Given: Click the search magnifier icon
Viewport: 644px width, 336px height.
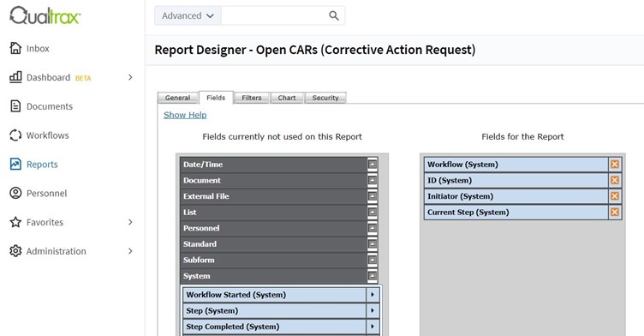Looking at the screenshot, I should tap(333, 15).
